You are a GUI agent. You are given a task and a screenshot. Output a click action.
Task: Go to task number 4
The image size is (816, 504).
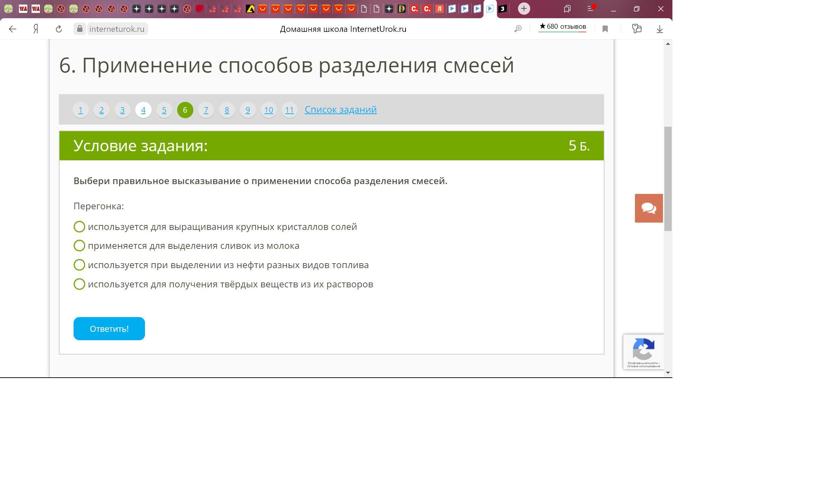[143, 110]
